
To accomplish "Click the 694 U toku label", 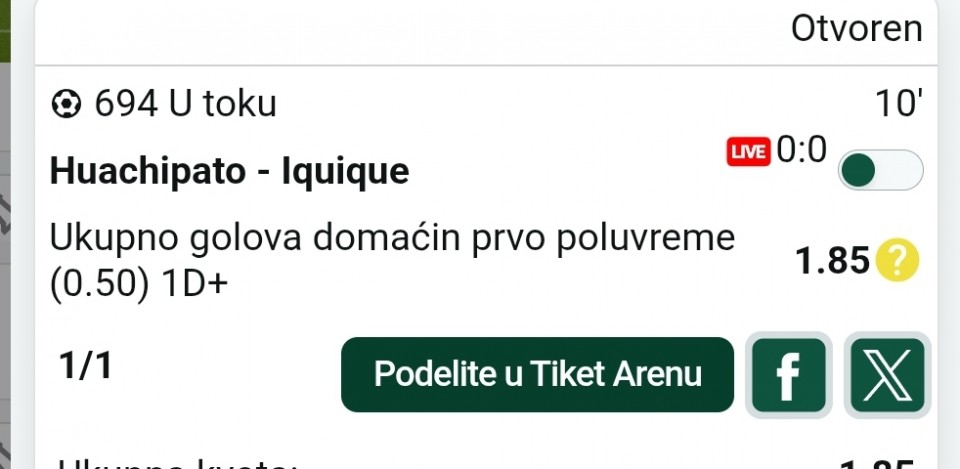I will click(x=185, y=104).
